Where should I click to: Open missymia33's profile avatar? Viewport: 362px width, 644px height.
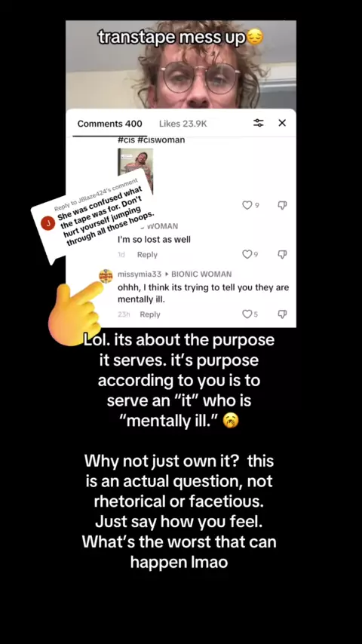click(x=106, y=276)
